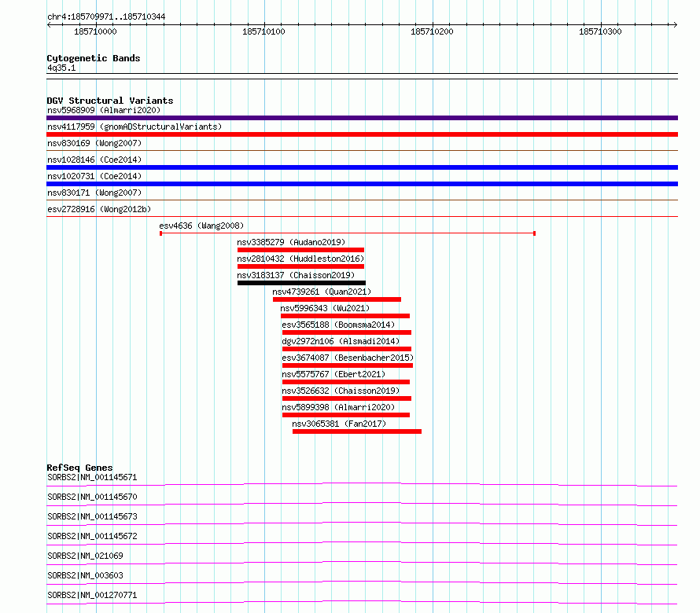Click nsv830171 (Wong2007) variant label
The height and width of the screenshot is (613, 700).
coord(94,193)
